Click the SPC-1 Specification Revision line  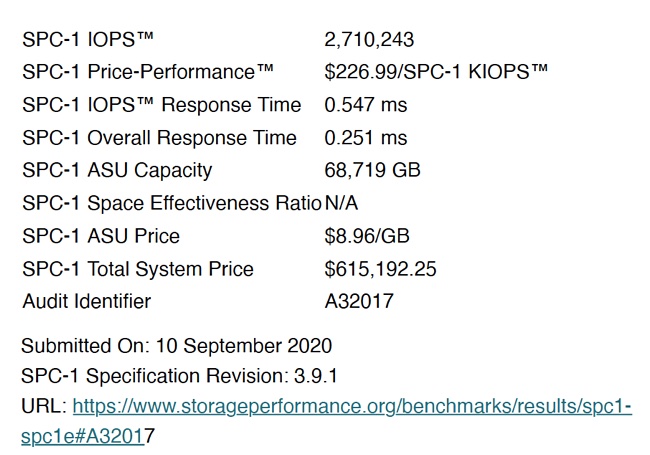[x=179, y=376]
